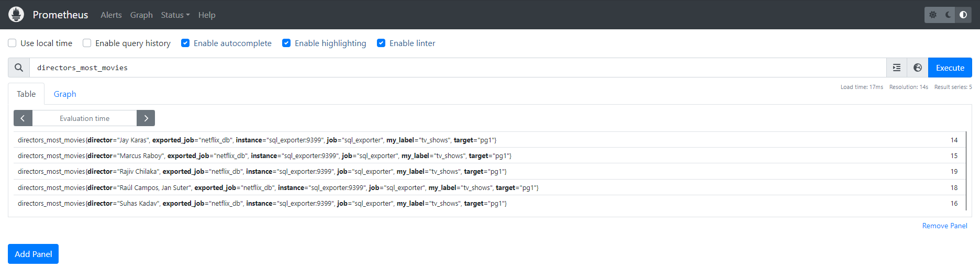Switch to dark theme moon icon
The height and width of the screenshot is (279, 980).
(948, 15)
